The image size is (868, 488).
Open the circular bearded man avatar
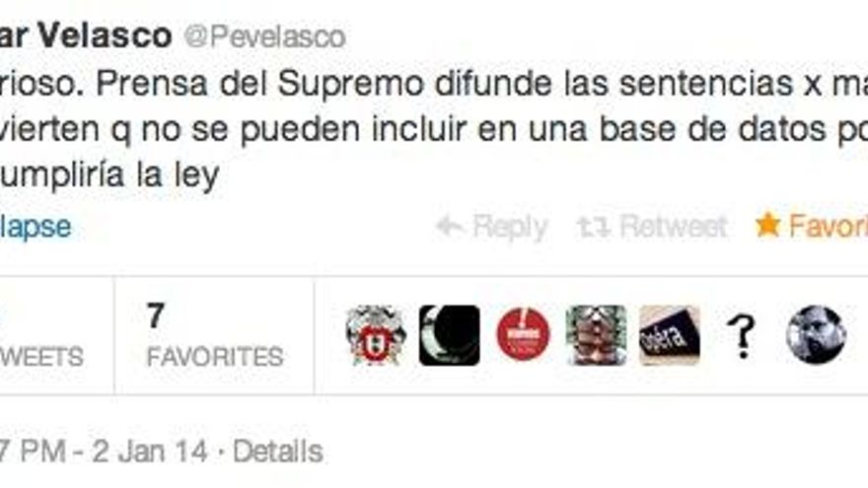(x=816, y=335)
